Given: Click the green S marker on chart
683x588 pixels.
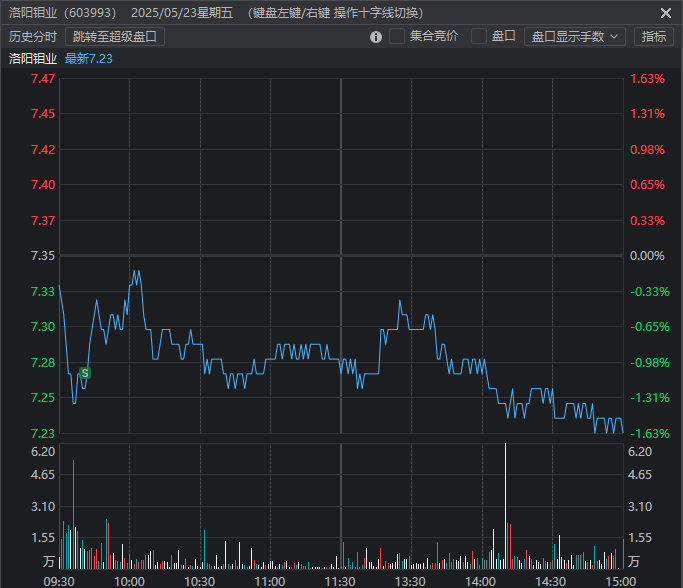Looking at the screenshot, I should pyautogui.click(x=85, y=373).
